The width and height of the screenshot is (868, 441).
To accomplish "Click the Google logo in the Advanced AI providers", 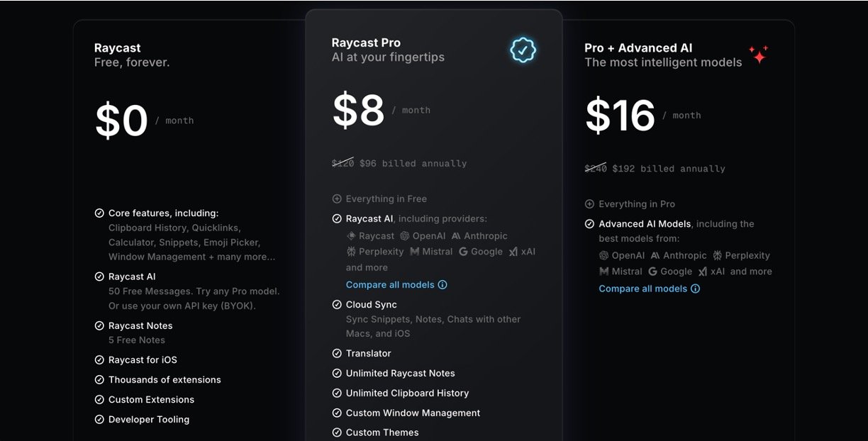I will click(652, 272).
